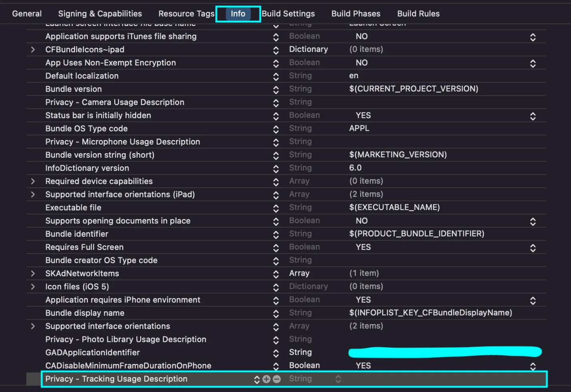Click the minus icon on Tracking Usage row

(x=276, y=379)
